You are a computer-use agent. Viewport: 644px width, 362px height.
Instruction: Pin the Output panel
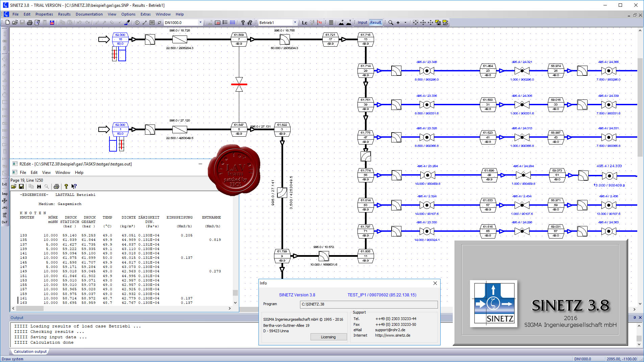click(x=635, y=317)
